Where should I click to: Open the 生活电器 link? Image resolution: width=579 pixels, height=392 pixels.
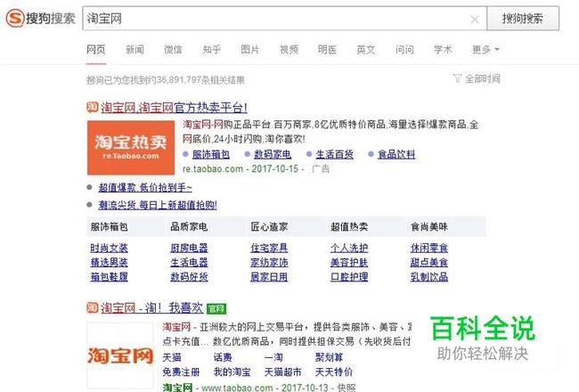tap(189, 262)
